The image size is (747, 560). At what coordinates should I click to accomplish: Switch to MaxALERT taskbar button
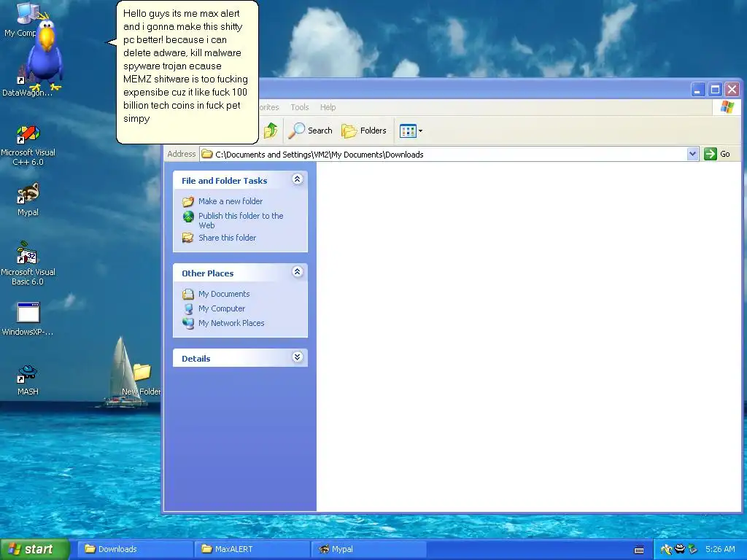[252, 549]
